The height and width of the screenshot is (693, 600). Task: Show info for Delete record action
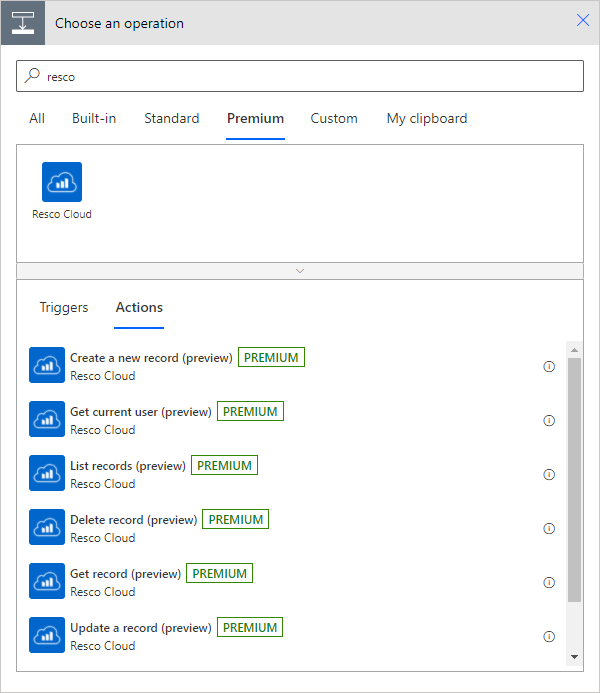click(x=549, y=529)
